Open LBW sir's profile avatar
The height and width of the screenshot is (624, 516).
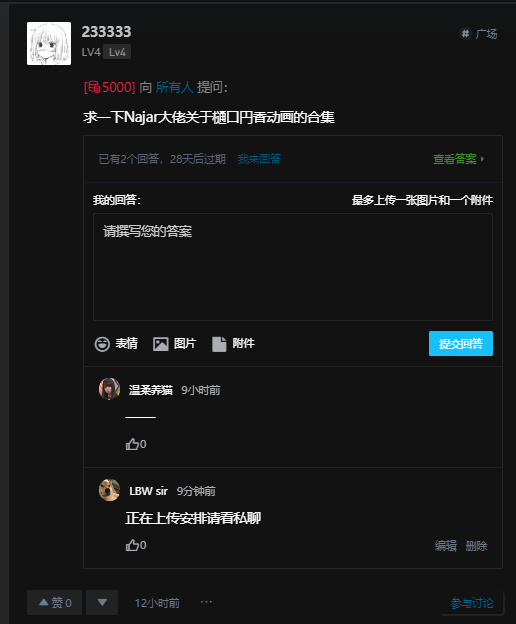point(109,490)
